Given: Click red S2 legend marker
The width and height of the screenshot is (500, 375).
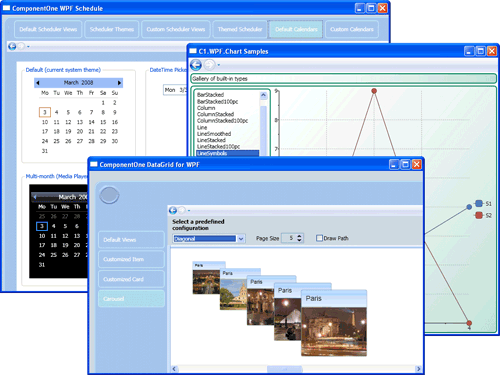Looking at the screenshot, I should [479, 215].
